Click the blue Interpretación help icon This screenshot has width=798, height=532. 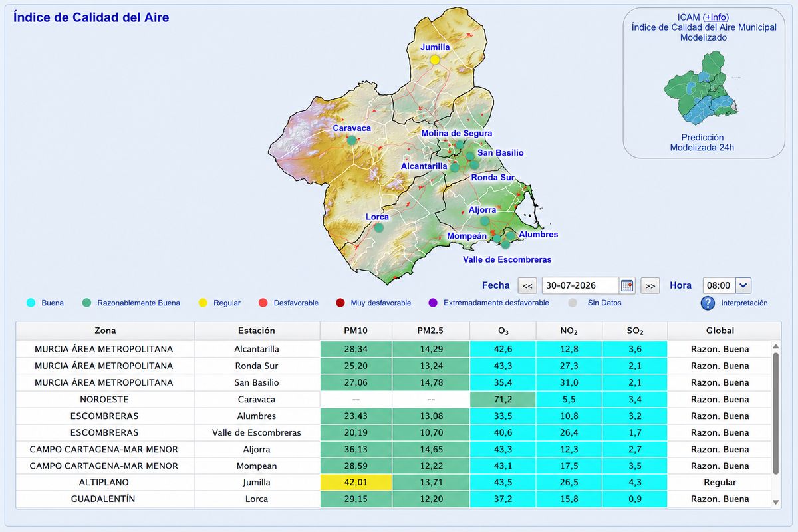pos(708,303)
